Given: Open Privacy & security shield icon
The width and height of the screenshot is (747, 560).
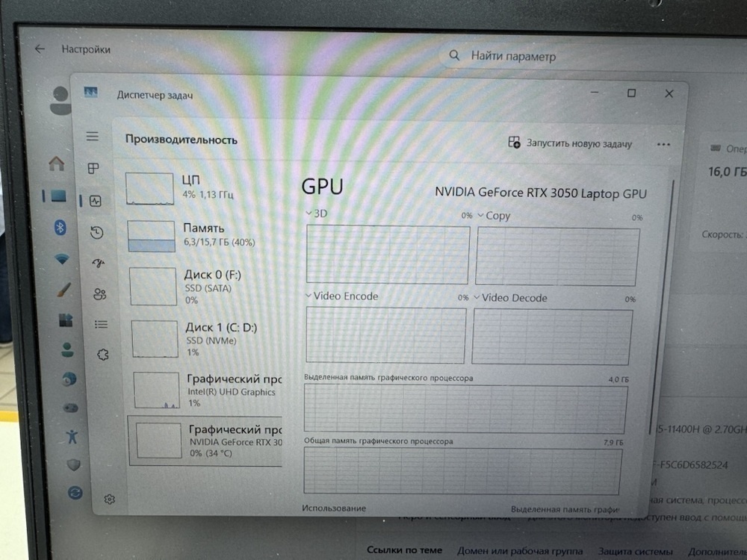Looking at the screenshot, I should click(73, 464).
